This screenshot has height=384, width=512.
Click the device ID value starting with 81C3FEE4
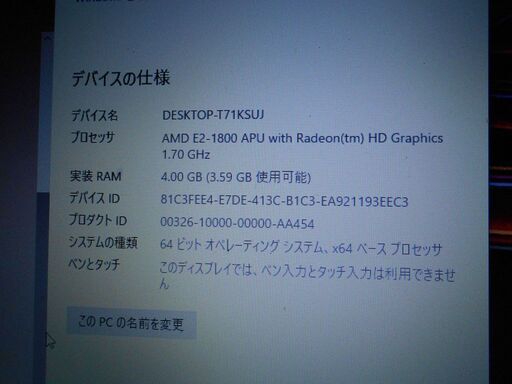tap(284, 201)
